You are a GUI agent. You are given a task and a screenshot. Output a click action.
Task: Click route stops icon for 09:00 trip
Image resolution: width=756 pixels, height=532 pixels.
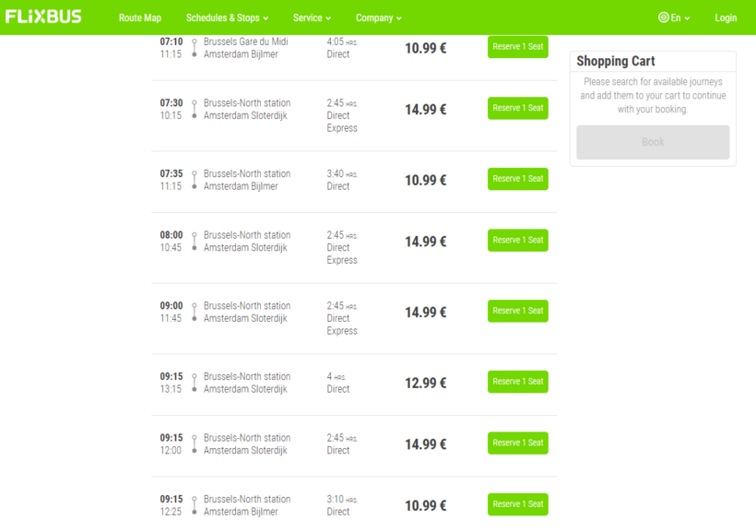click(x=195, y=312)
